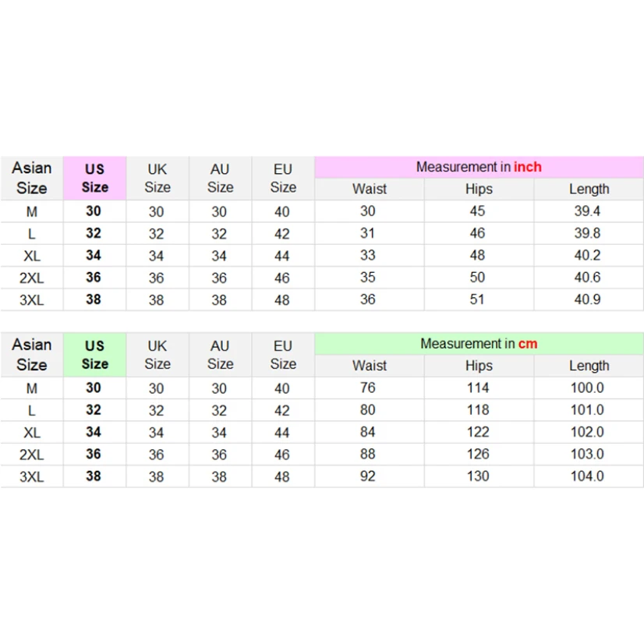
Task: Click Length header in the inch table
Action: [x=589, y=189]
